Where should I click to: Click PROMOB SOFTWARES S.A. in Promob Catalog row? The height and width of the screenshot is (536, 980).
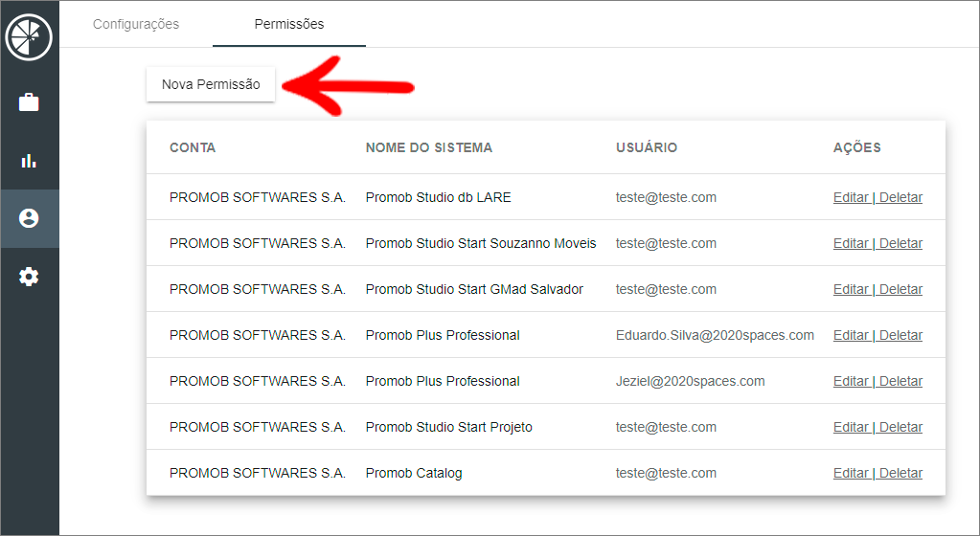pos(258,474)
